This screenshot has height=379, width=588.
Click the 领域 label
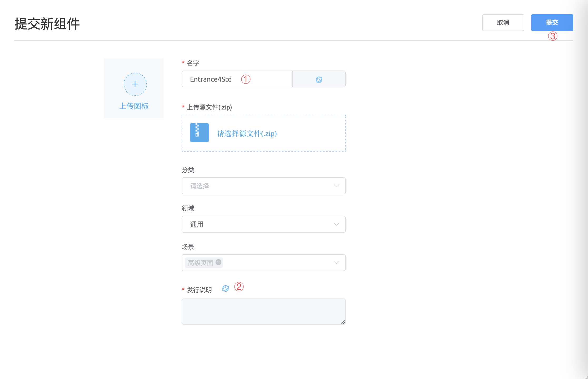tap(188, 208)
